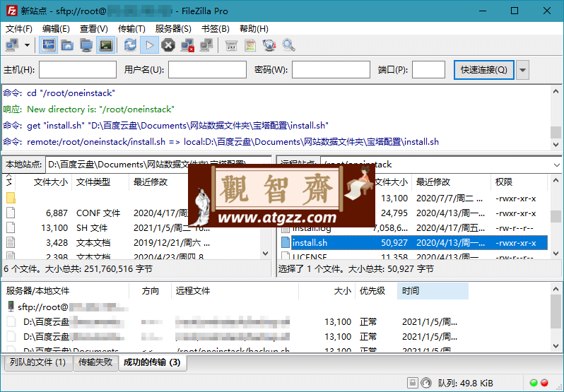This screenshot has width=564, height=392.
Task: Open the speed limits gauge icon
Action: coord(426,383)
